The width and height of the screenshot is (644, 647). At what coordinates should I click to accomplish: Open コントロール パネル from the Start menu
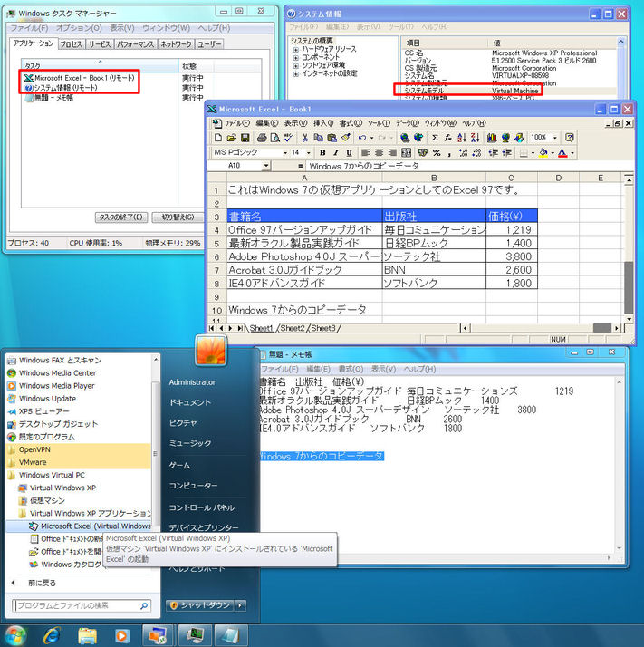pyautogui.click(x=201, y=507)
